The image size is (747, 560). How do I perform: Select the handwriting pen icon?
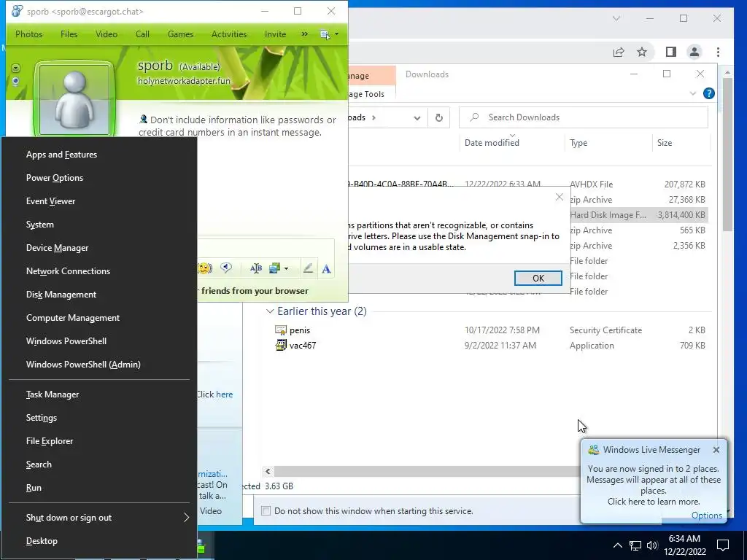point(308,268)
